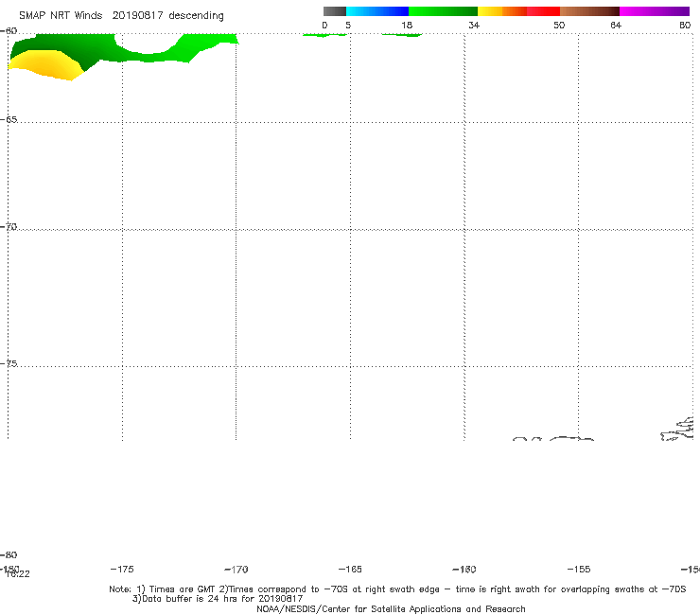The image size is (700, 615).
Task: Click the latitude label '-80'
Action: point(9,554)
